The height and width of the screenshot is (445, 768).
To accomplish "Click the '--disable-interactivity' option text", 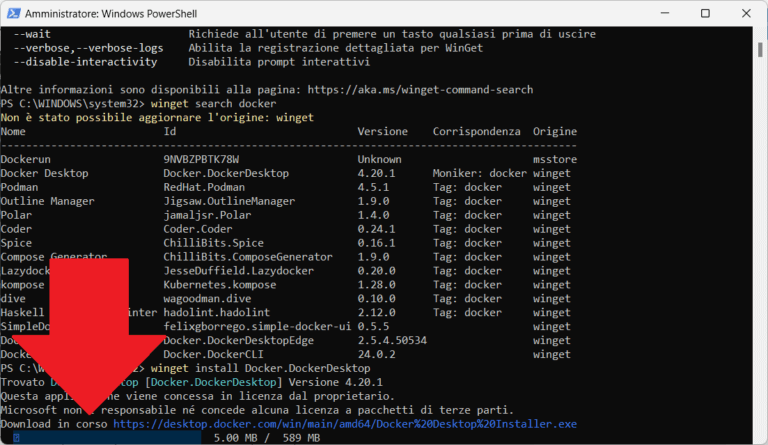I will coord(85,62).
